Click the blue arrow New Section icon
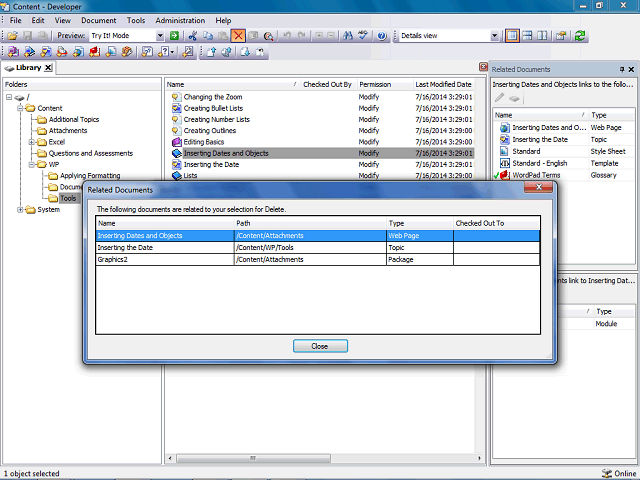The height and width of the screenshot is (480, 640). 29,52
